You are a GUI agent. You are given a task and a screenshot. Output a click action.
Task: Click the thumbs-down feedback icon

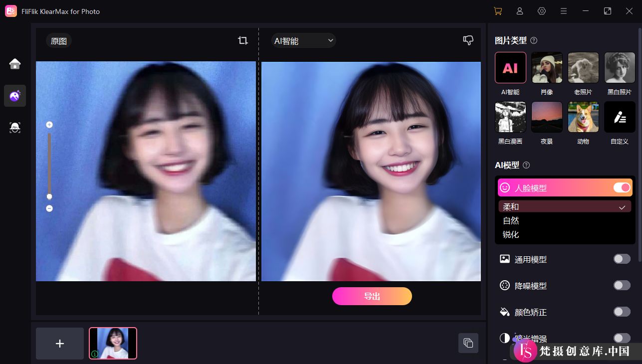468,41
